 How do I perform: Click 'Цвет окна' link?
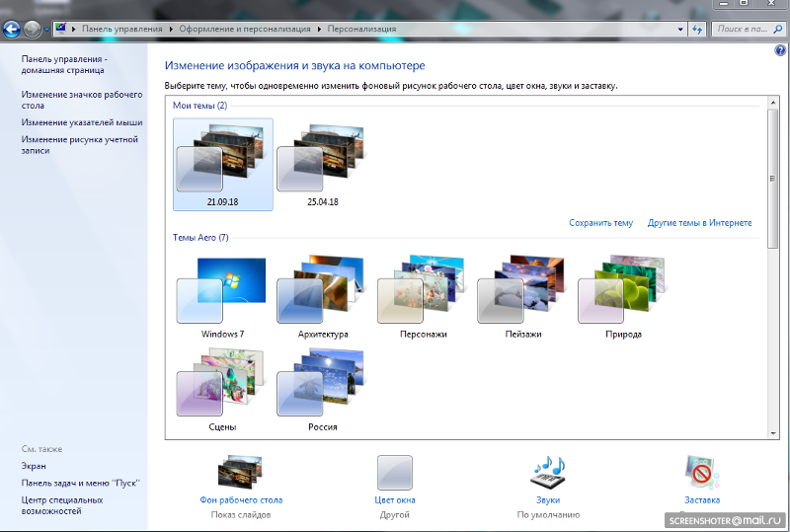coord(394,499)
